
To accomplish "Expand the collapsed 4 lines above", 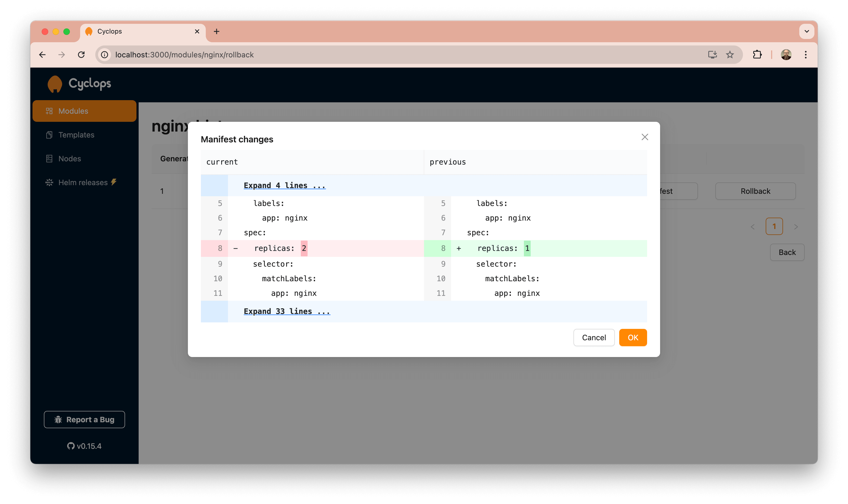I will click(285, 185).
